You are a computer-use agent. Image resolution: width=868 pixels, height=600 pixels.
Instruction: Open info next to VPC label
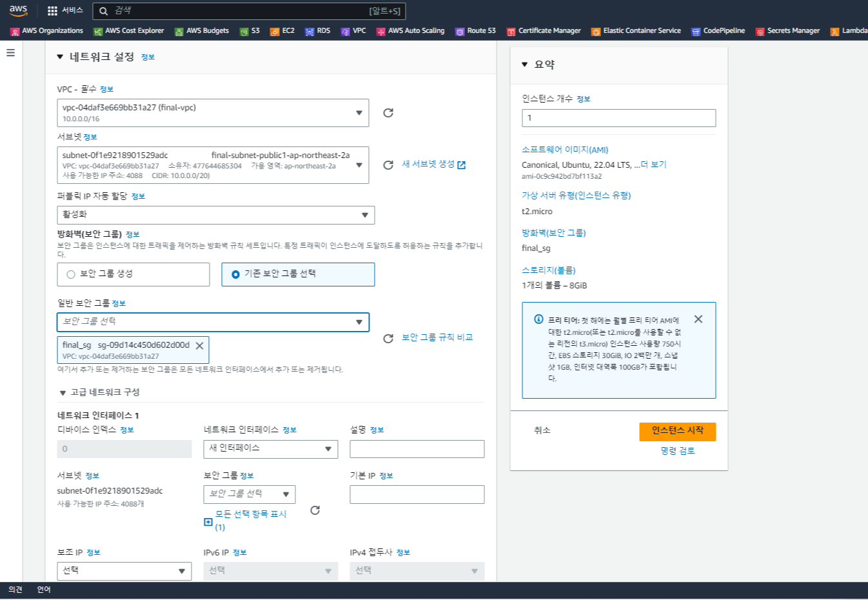107,90
